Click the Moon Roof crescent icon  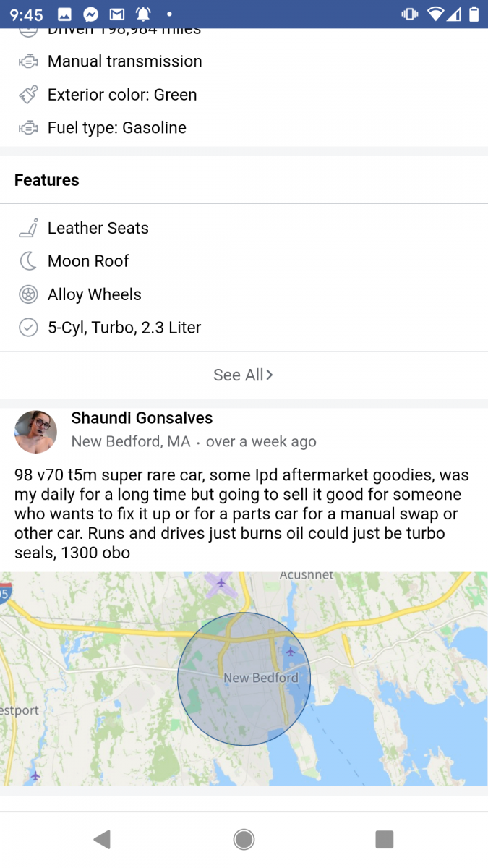point(27,261)
